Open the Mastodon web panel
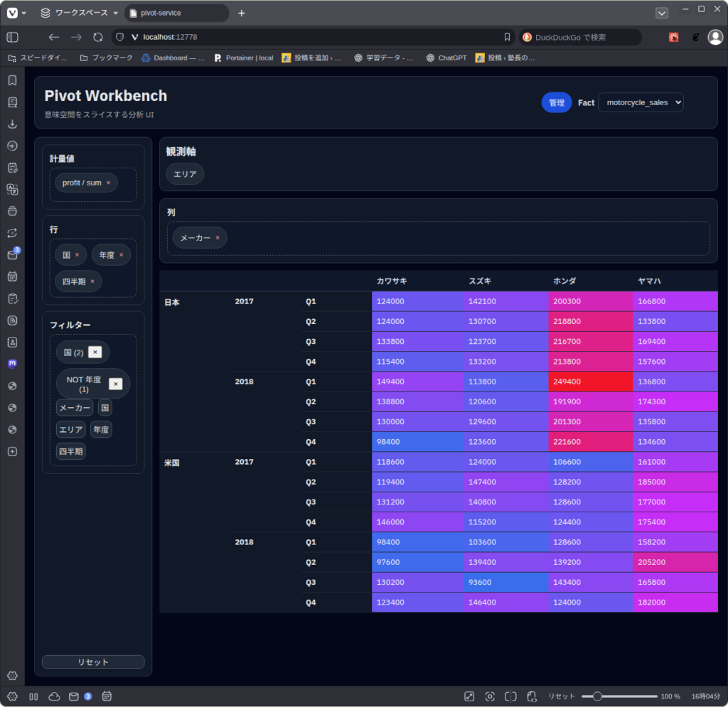 12,364
